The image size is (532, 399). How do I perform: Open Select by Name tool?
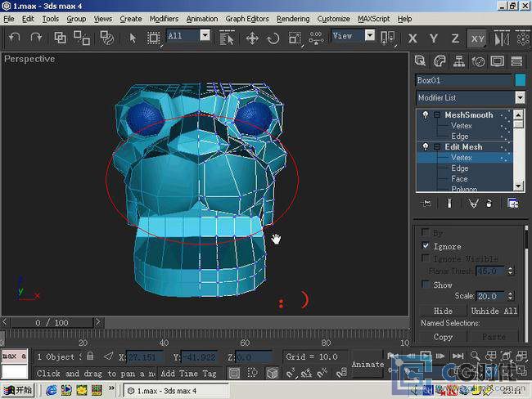(x=227, y=38)
